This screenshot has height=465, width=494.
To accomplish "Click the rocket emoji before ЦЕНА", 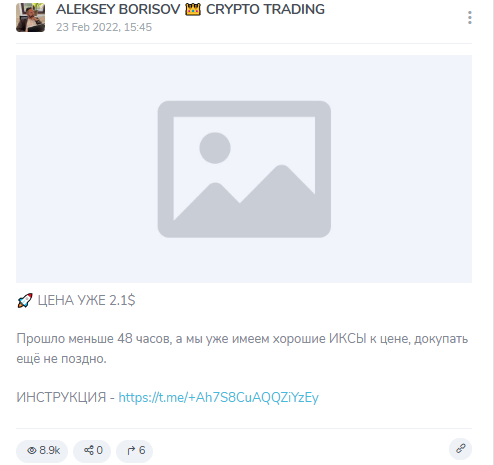I will point(25,300).
